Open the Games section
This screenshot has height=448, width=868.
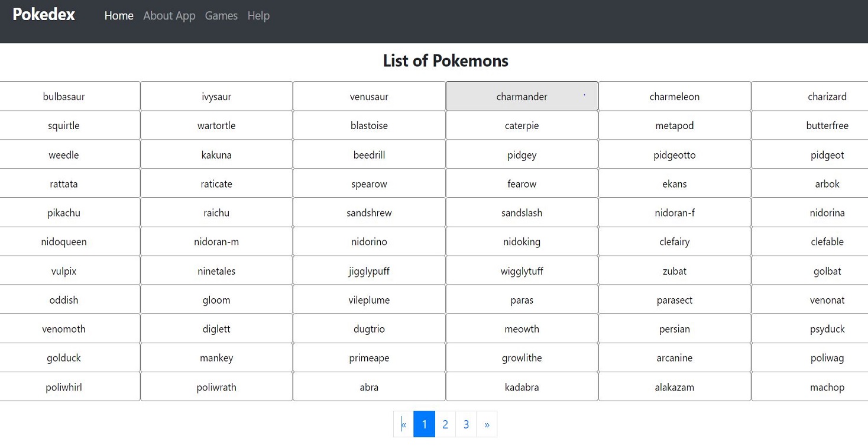pos(221,16)
